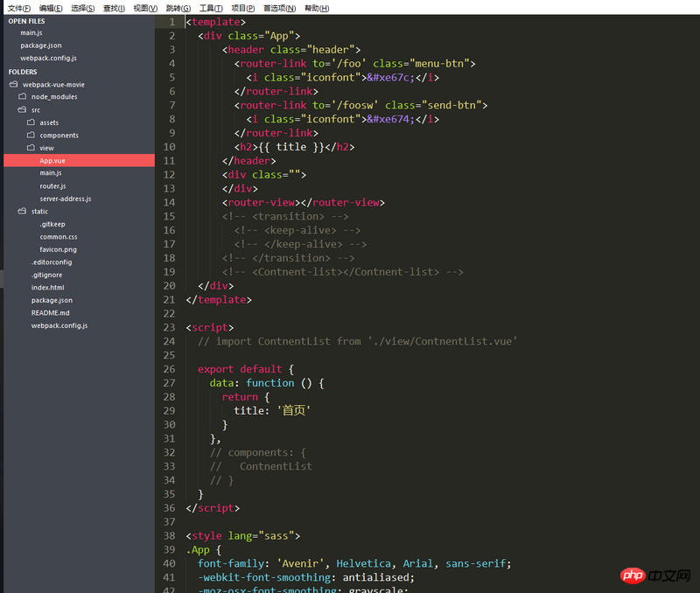This screenshot has height=593, width=700.
Task: Click the assets folder icon
Action: [31, 122]
